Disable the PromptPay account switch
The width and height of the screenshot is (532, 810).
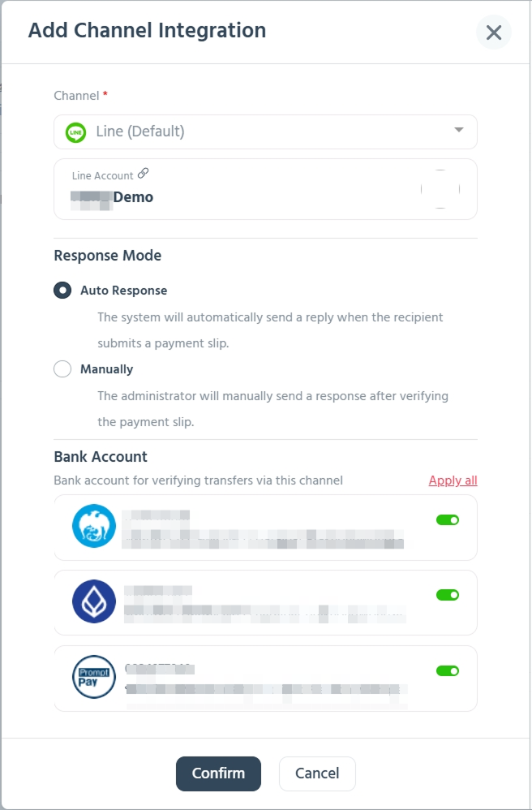[448, 670]
